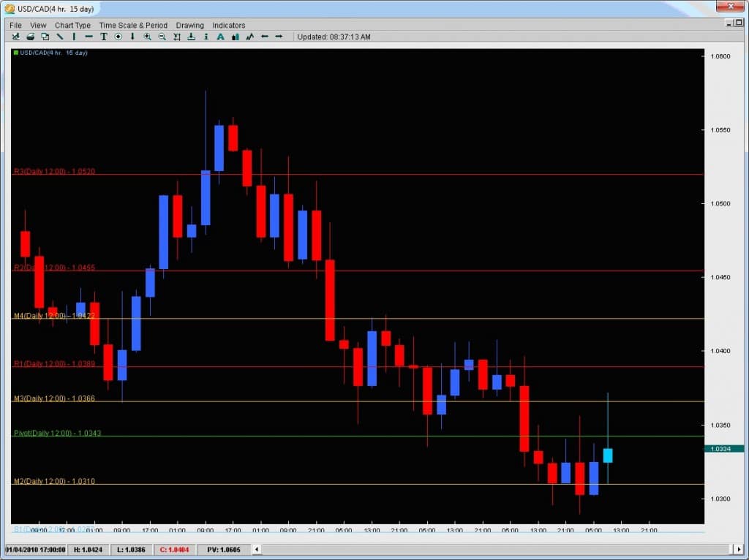The image size is (749, 560).
Task: Click the zoom out magnifier icon
Action: (x=162, y=37)
